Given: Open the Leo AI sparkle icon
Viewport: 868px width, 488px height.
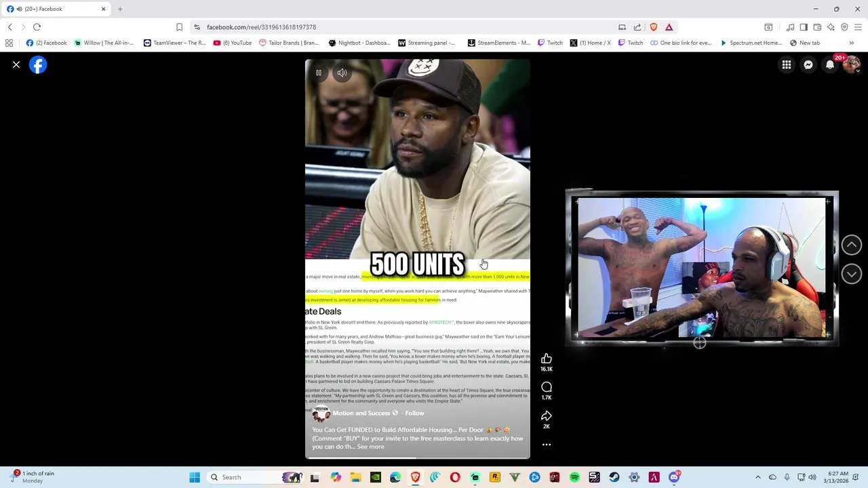Looking at the screenshot, I should pos(831,27).
